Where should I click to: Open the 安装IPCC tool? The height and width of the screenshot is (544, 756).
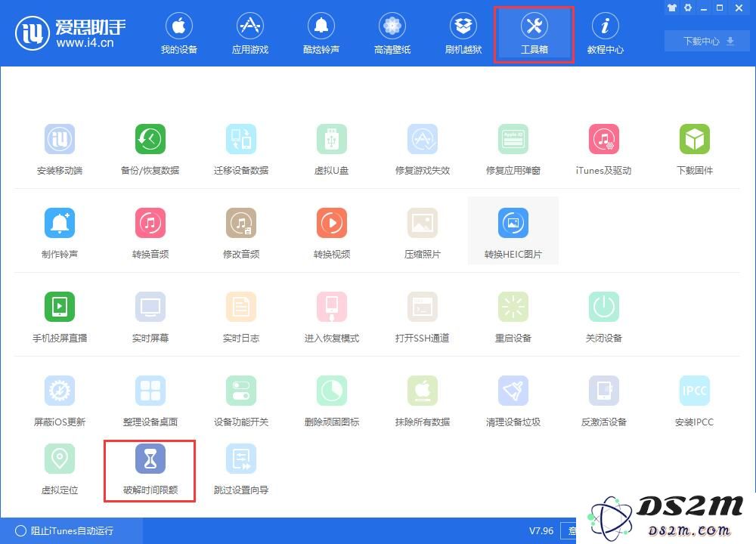pyautogui.click(x=694, y=401)
